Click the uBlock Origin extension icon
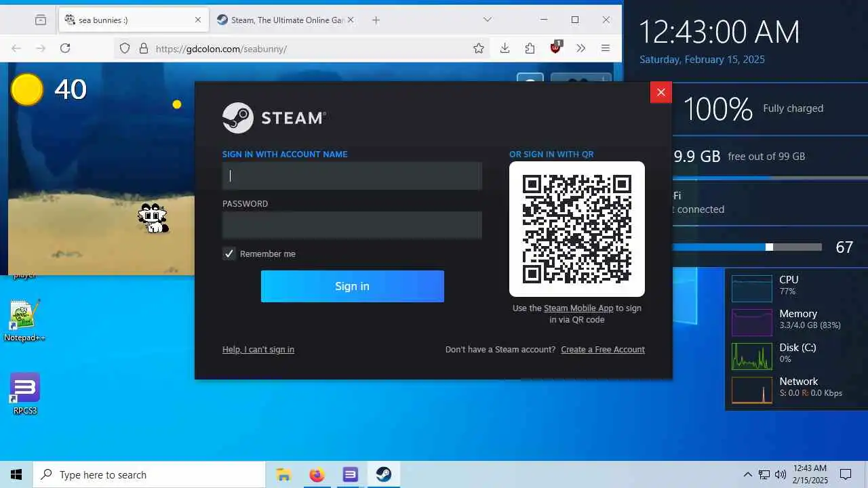The width and height of the screenshot is (868, 488). [x=555, y=47]
